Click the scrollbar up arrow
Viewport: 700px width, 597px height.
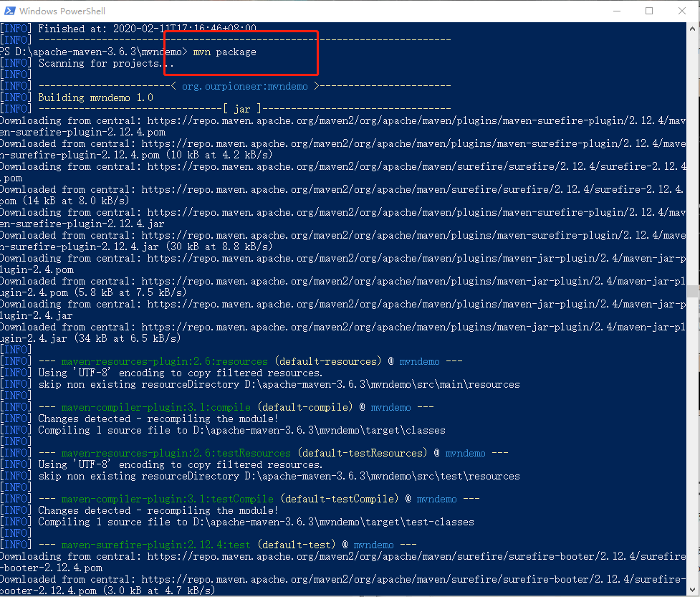[x=692, y=29]
